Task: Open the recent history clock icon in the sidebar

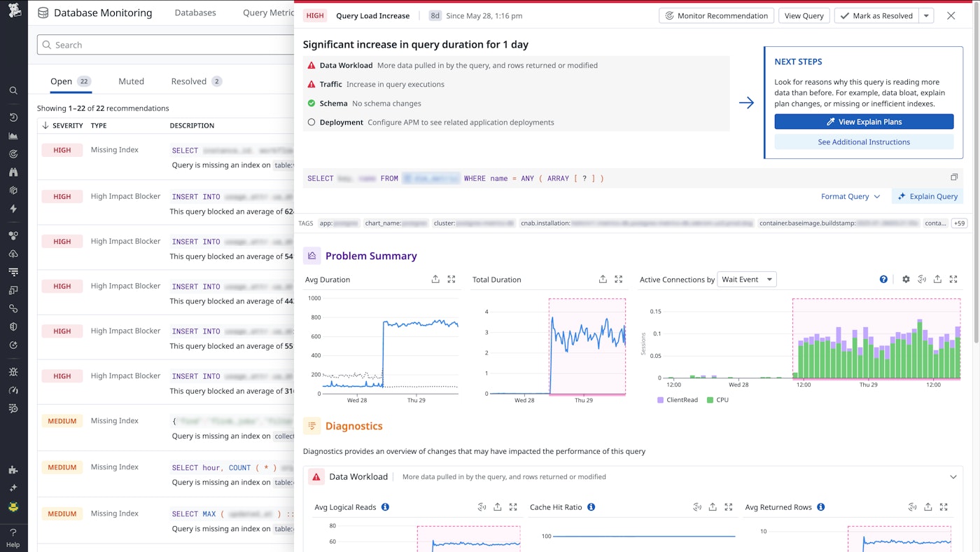Action: [x=13, y=118]
